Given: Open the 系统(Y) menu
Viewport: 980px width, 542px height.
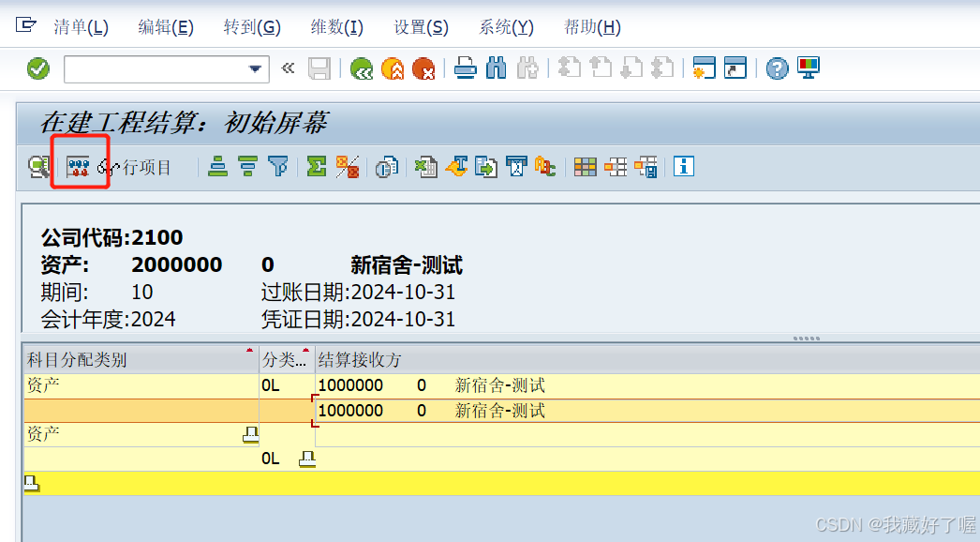Looking at the screenshot, I should pyautogui.click(x=506, y=27).
